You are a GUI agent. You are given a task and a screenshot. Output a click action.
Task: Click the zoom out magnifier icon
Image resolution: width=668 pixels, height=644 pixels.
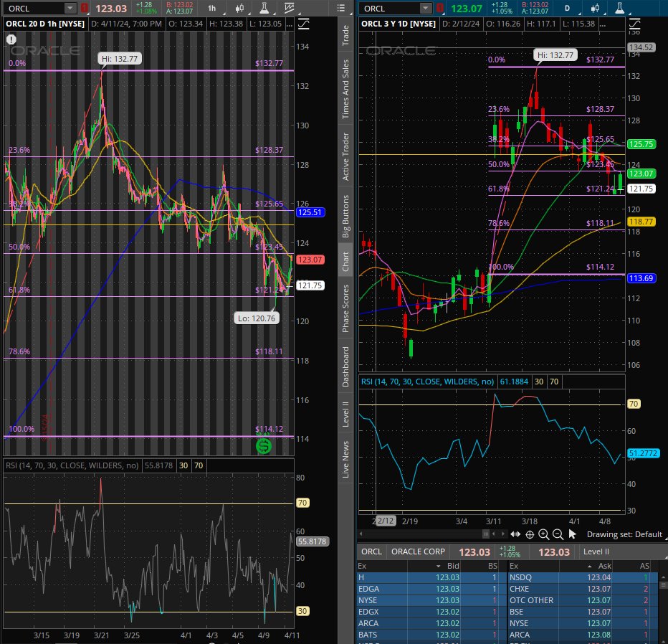(558, 534)
